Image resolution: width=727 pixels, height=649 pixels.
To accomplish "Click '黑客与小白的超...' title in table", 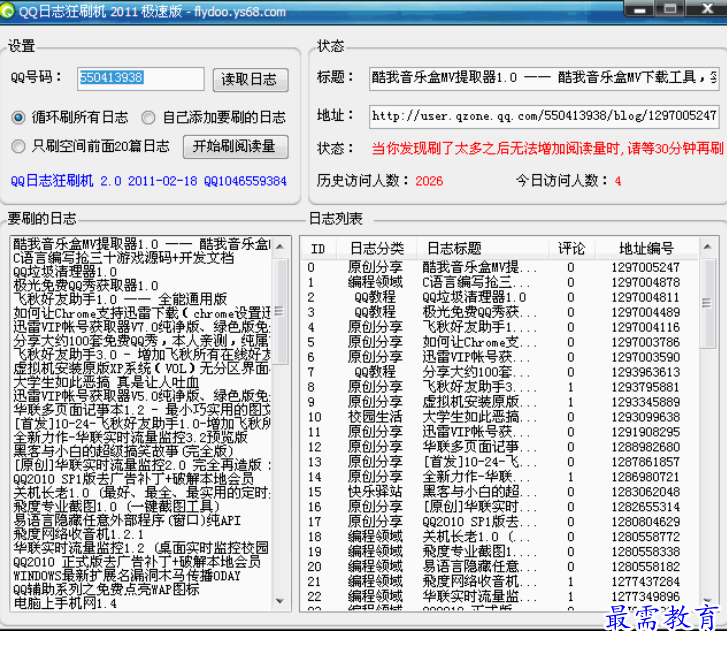I will pyautogui.click(x=479, y=492).
